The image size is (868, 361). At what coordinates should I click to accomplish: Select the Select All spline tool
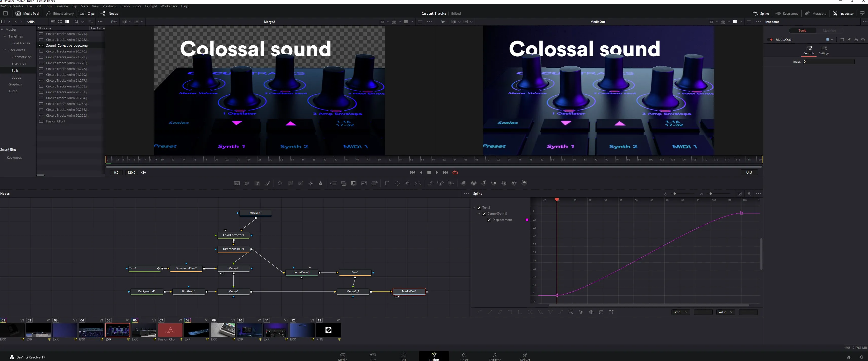click(571, 312)
